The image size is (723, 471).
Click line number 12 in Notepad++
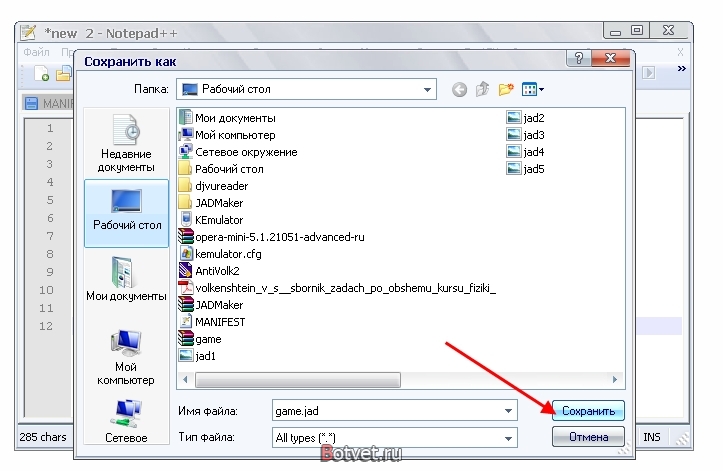point(46,326)
